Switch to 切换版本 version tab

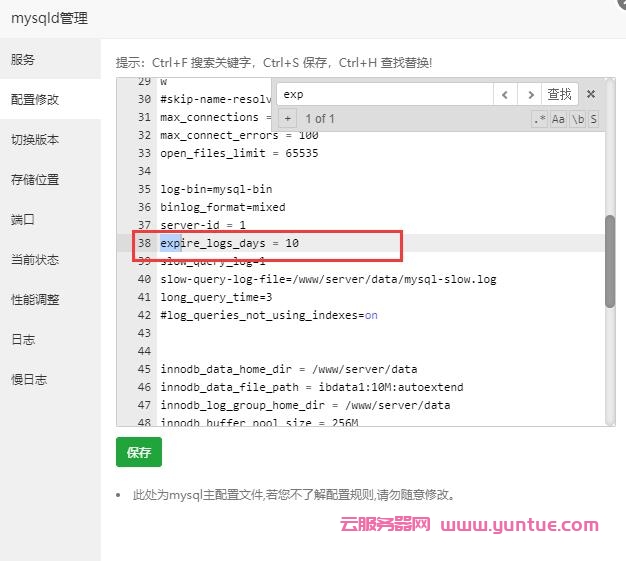tap(35, 140)
